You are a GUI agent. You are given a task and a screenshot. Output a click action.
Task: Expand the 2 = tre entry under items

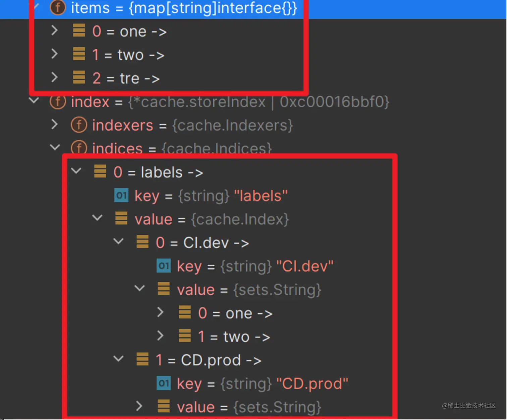tap(55, 78)
